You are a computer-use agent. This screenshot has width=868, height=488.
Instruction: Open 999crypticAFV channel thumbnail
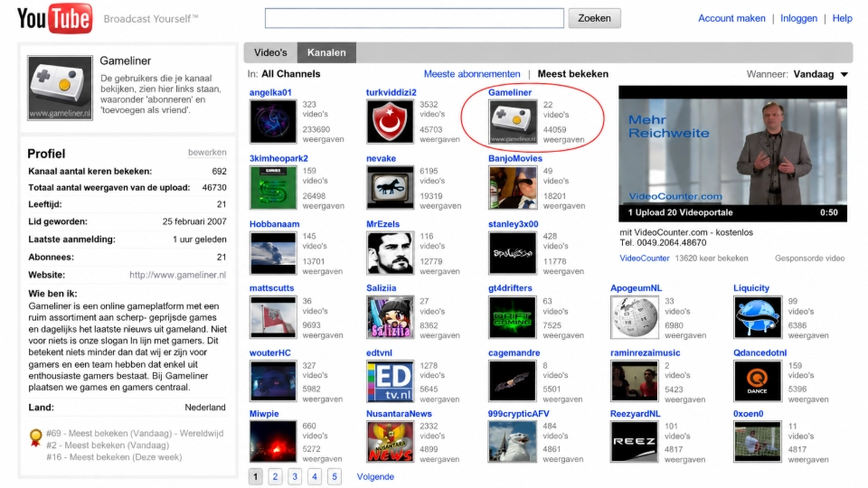click(513, 442)
